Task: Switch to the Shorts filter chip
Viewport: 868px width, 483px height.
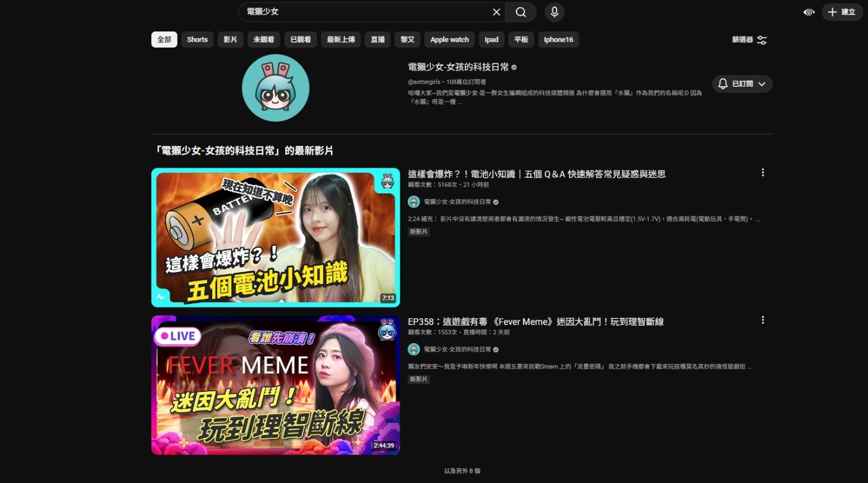Action: pyautogui.click(x=197, y=39)
